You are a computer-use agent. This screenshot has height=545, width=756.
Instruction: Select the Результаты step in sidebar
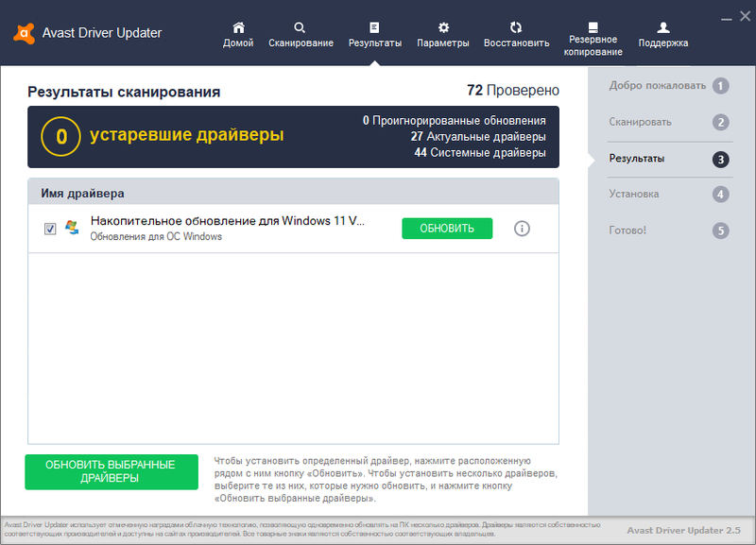(636, 158)
